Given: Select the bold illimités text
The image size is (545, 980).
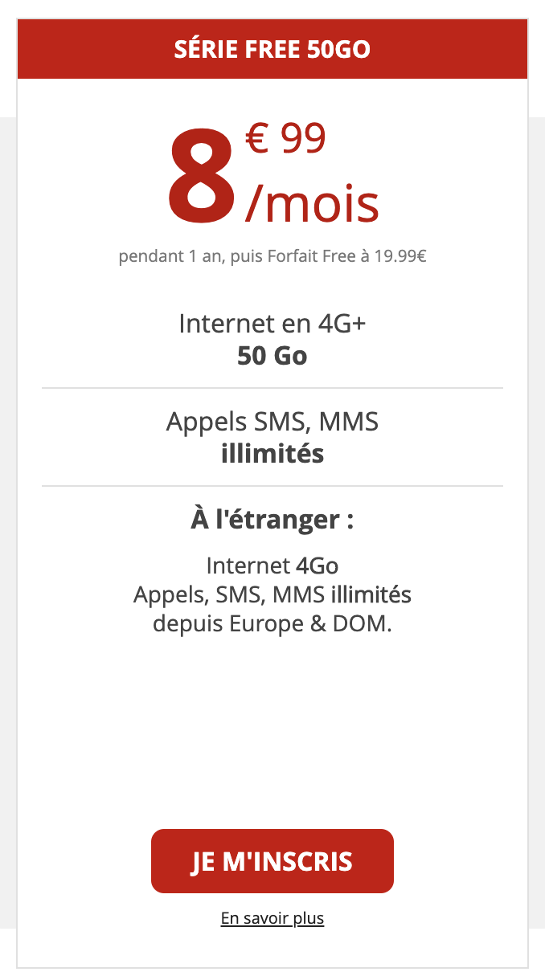Looking at the screenshot, I should 272,453.
